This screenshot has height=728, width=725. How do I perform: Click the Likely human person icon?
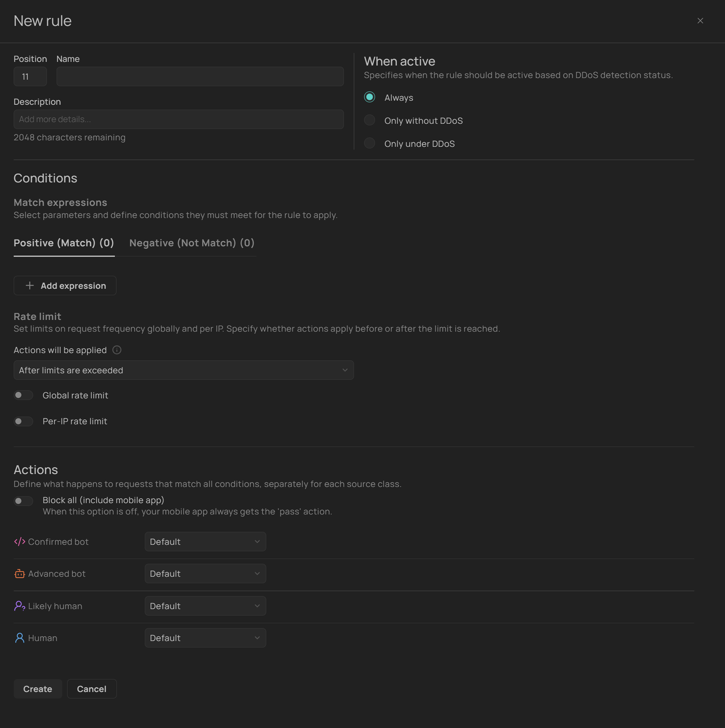click(x=20, y=606)
